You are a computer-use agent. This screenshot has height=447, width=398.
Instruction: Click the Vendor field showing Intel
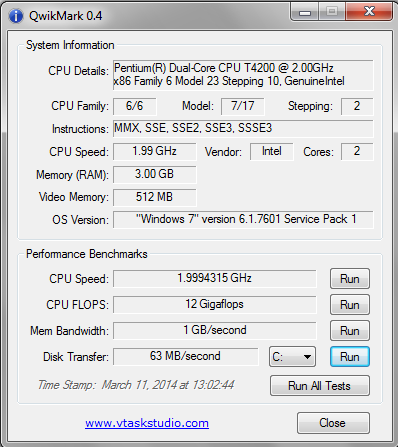click(272, 152)
